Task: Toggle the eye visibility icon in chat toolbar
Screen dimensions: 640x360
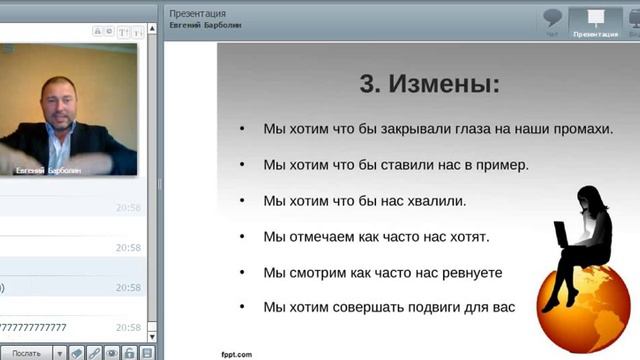Action: click(112, 353)
